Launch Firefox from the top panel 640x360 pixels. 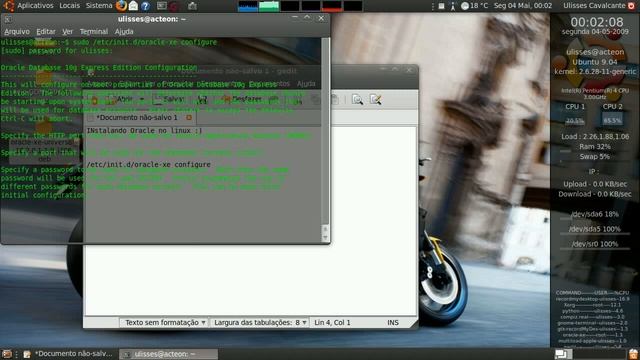pyautogui.click(x=121, y=6)
